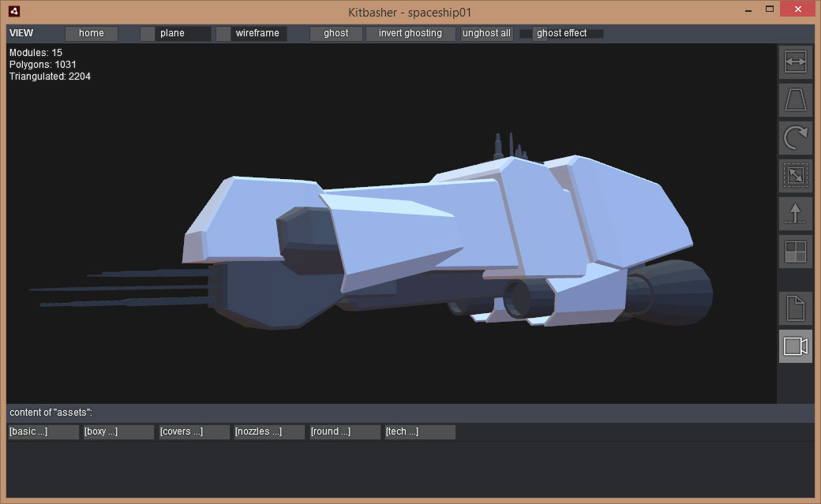Select the camera view icon
This screenshot has height=504, width=821.
[795, 346]
